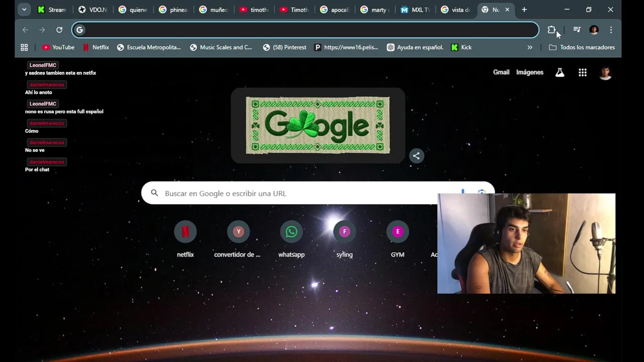The height and width of the screenshot is (362, 644).
Task: Open the whatsapp shortcut tile
Action: pos(291,240)
